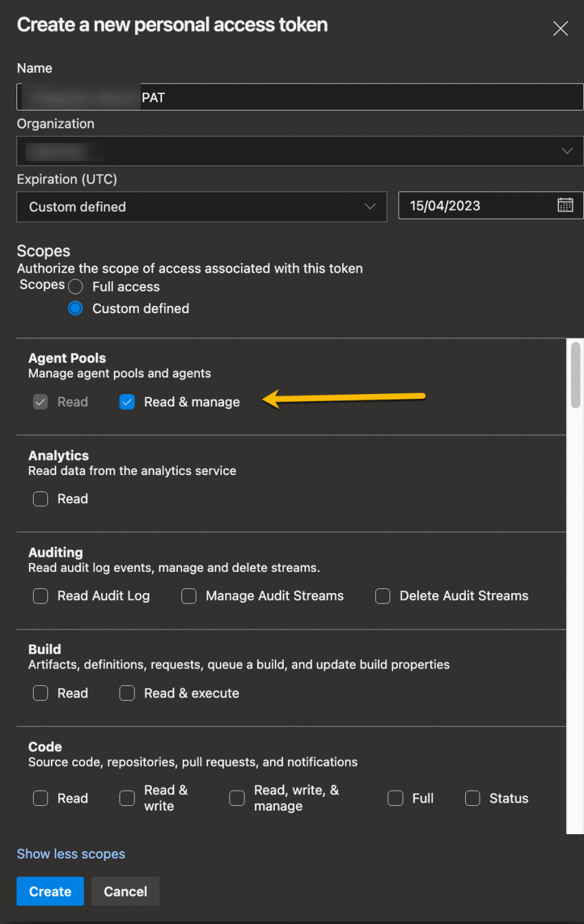The width and height of the screenshot is (584, 924).
Task: Check the Read checkbox under Build
Action: [41, 693]
